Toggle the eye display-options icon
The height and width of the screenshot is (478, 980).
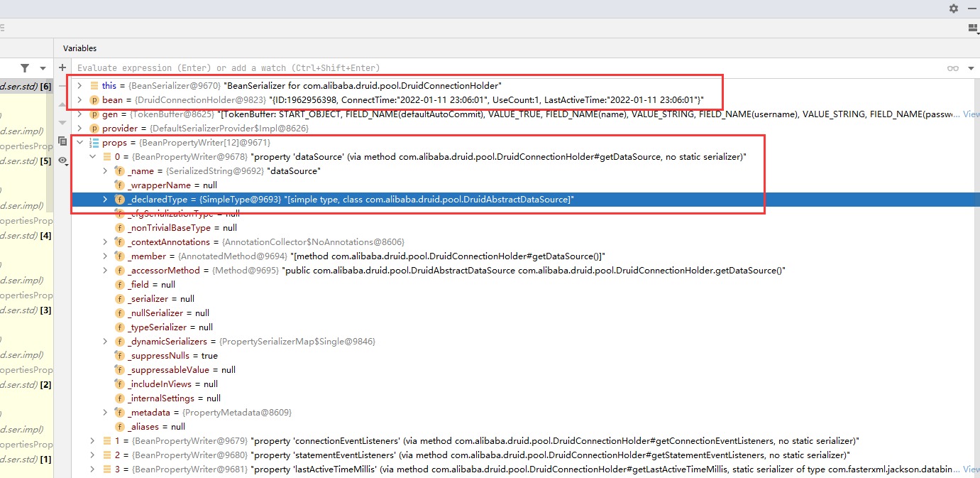pyautogui.click(x=62, y=161)
